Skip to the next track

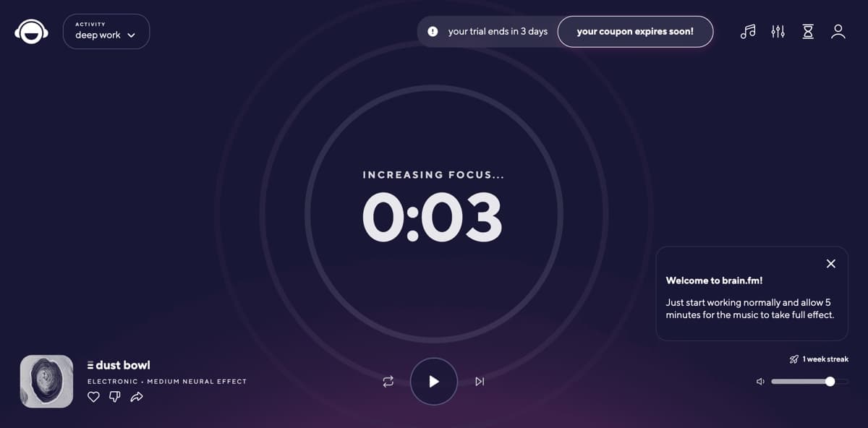click(x=480, y=382)
